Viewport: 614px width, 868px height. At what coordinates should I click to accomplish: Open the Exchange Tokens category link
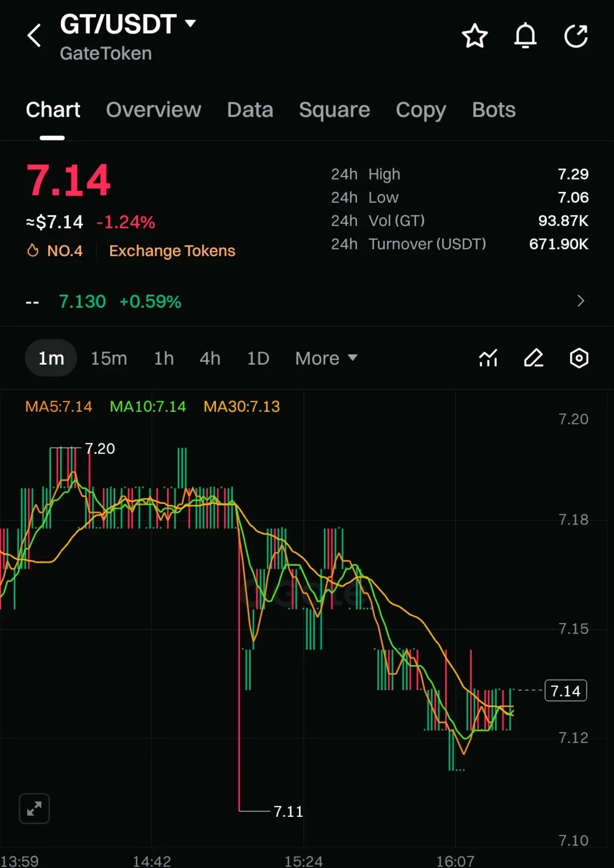(172, 251)
